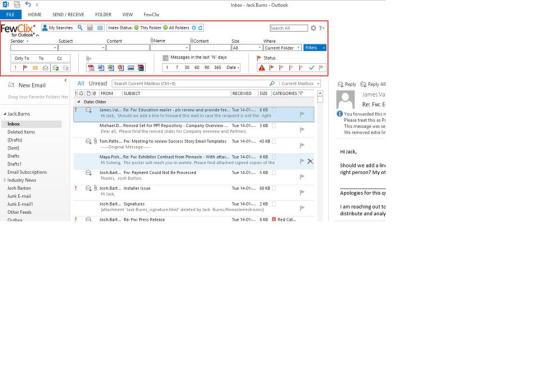Click the Outlook icon in title bar
The height and width of the screenshot is (383, 540).
6,4
